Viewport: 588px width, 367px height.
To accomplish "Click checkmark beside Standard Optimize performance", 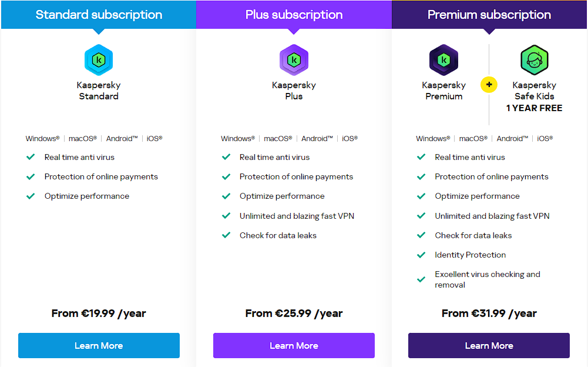I will coord(31,196).
